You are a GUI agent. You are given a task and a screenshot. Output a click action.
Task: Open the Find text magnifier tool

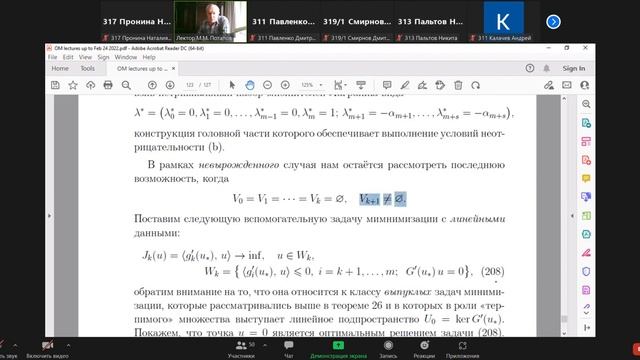[x=126, y=85]
